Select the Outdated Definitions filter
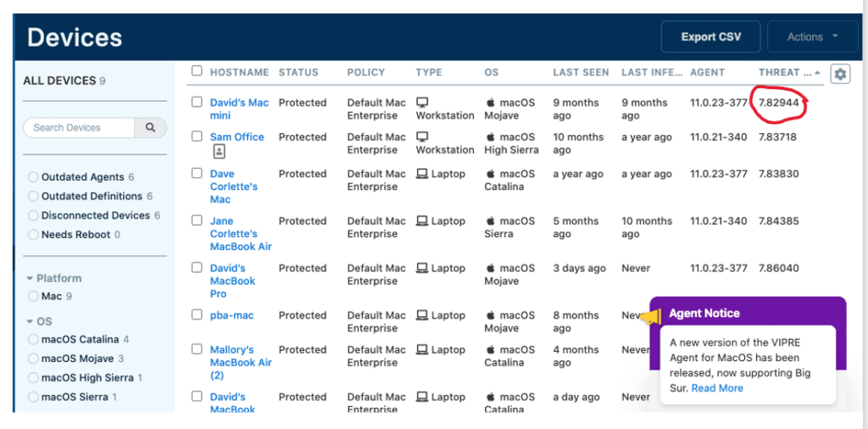This screenshot has width=868, height=429. click(33, 196)
